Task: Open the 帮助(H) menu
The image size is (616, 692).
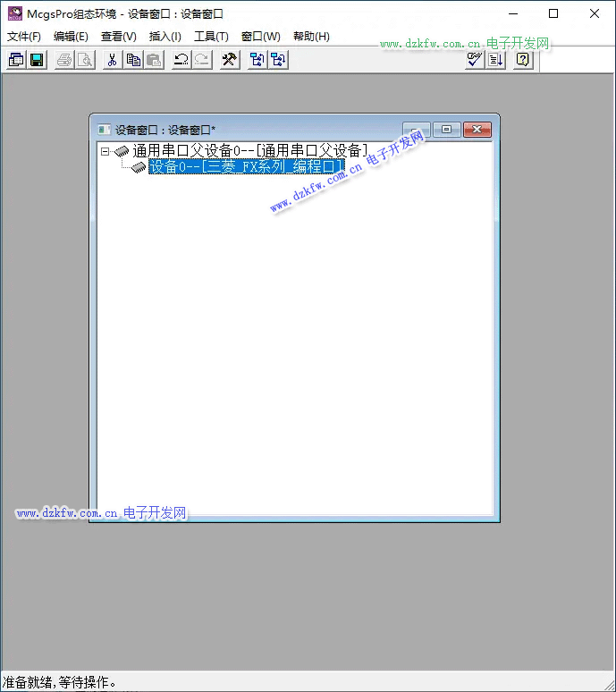Action: click(311, 37)
